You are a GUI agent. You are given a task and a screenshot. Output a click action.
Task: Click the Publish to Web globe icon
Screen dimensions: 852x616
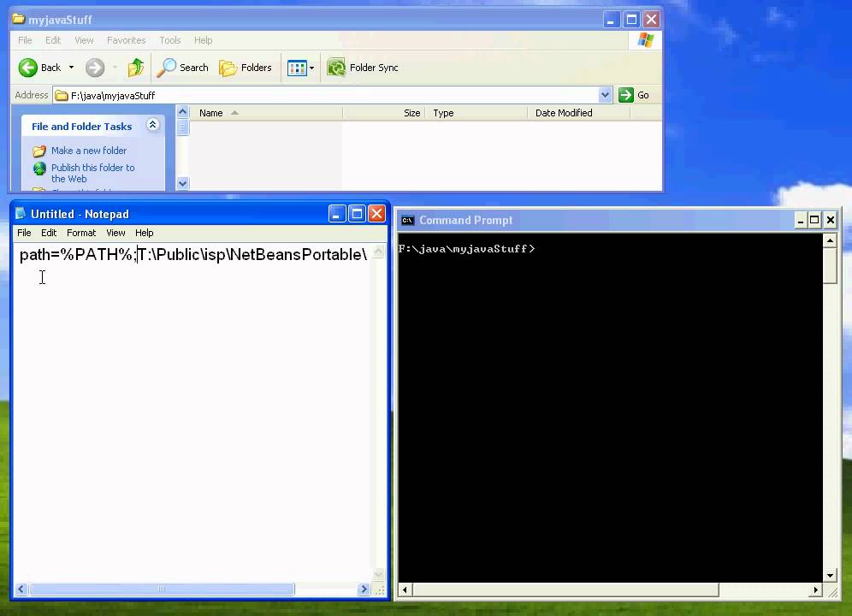tap(39, 169)
